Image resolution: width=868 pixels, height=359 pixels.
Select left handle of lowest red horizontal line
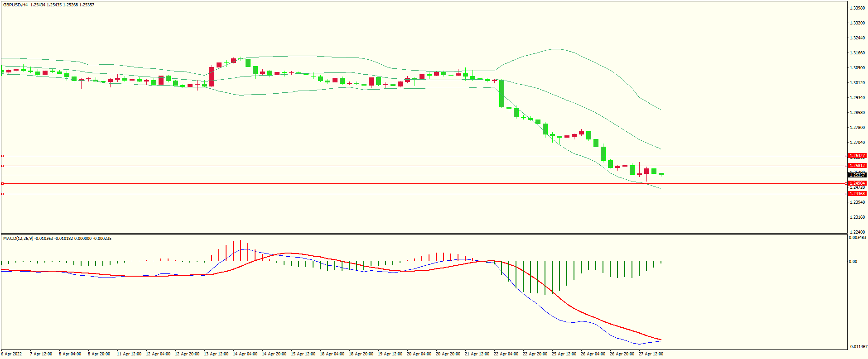(2, 194)
